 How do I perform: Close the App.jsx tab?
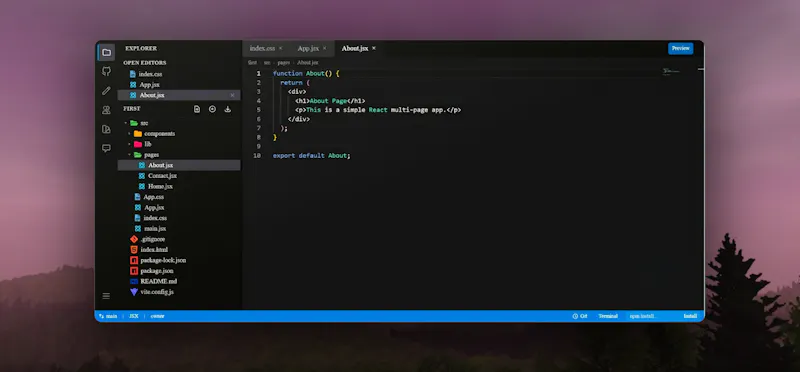(x=324, y=48)
